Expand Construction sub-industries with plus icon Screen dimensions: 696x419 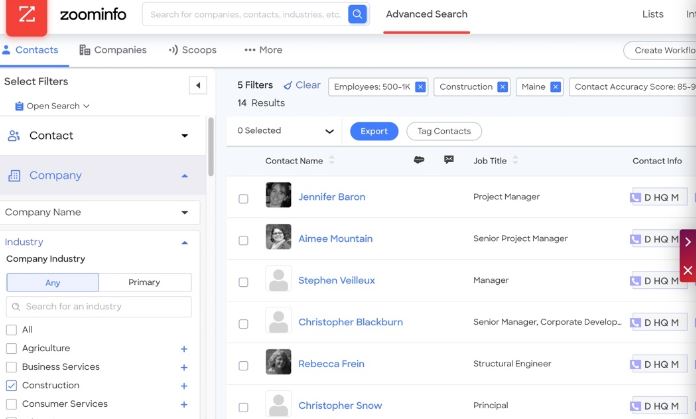[x=184, y=386]
